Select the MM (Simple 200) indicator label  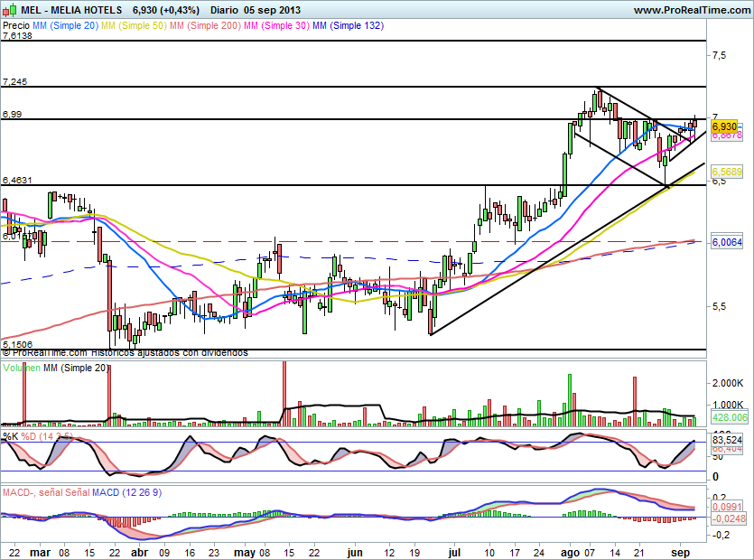point(205,25)
